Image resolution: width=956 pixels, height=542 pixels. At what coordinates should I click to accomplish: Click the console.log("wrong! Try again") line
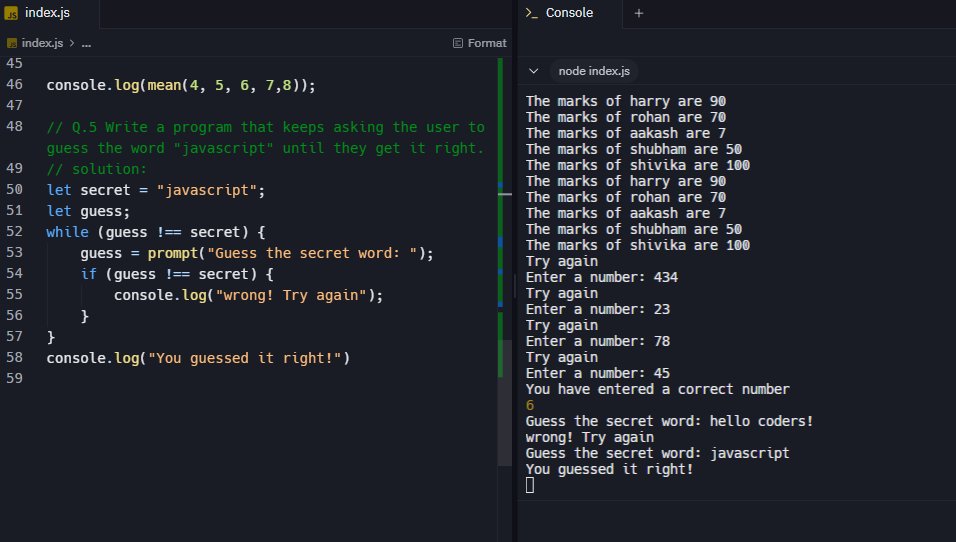coord(248,295)
